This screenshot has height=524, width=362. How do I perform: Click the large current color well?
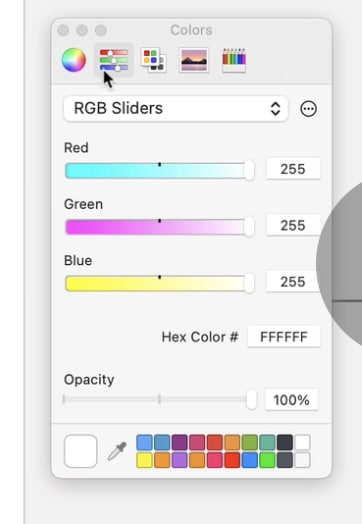(x=81, y=451)
